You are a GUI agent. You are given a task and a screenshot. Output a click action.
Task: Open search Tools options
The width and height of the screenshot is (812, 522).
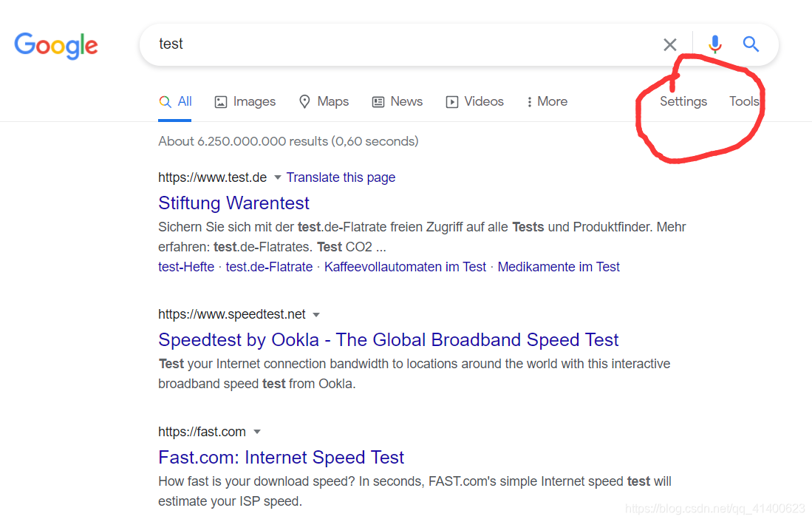[x=744, y=101]
